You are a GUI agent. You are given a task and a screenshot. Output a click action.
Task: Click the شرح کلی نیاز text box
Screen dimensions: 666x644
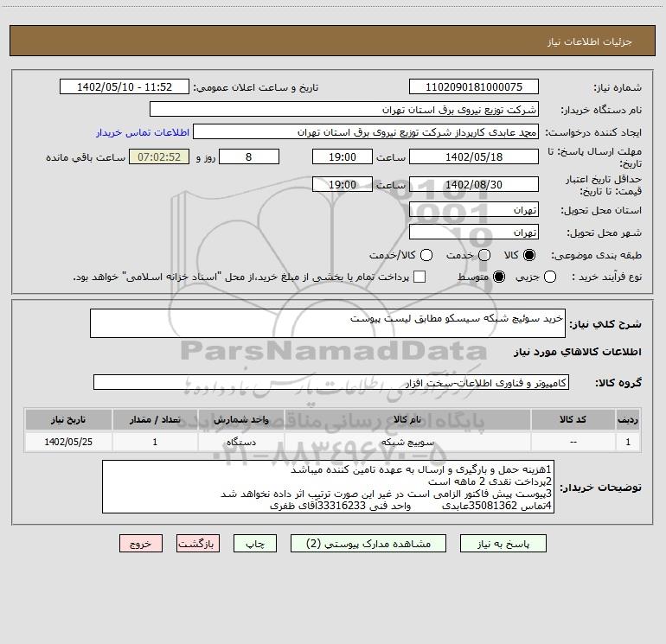pyautogui.click(x=328, y=323)
